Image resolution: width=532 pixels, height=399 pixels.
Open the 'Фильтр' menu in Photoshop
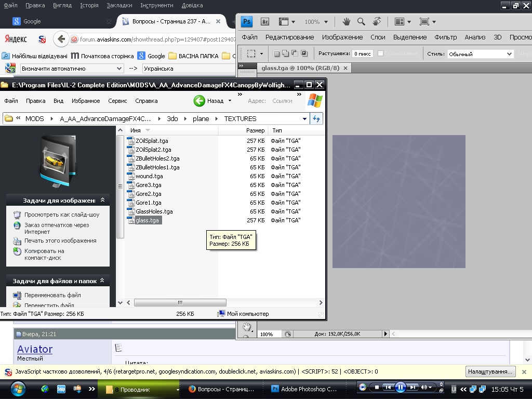[445, 37]
